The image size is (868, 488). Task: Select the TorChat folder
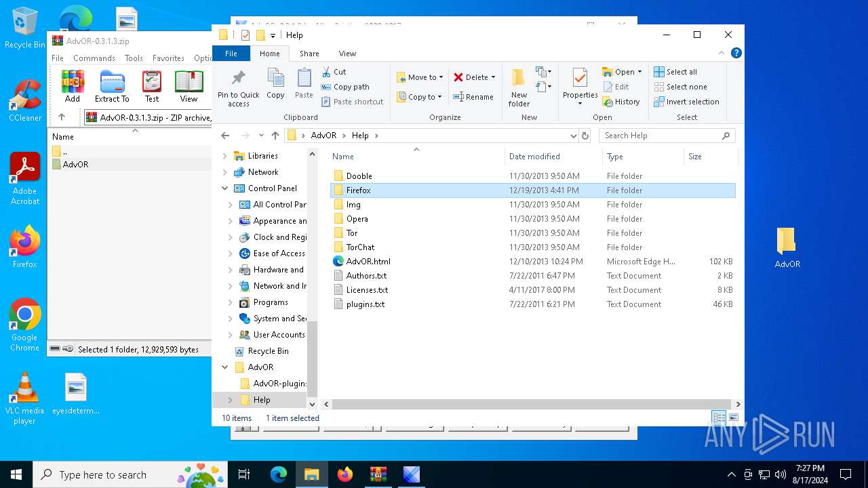point(532,247)
